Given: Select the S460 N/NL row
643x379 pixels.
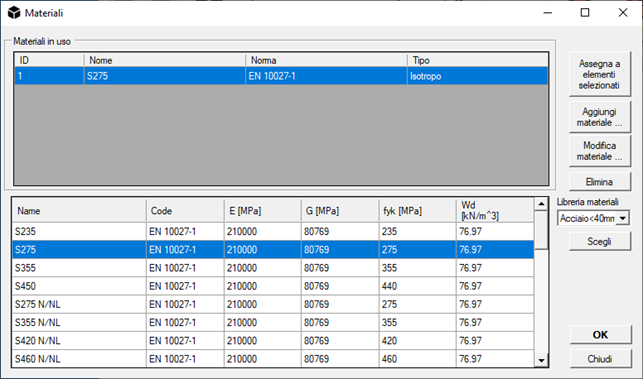Looking at the screenshot, I should pos(273,358).
